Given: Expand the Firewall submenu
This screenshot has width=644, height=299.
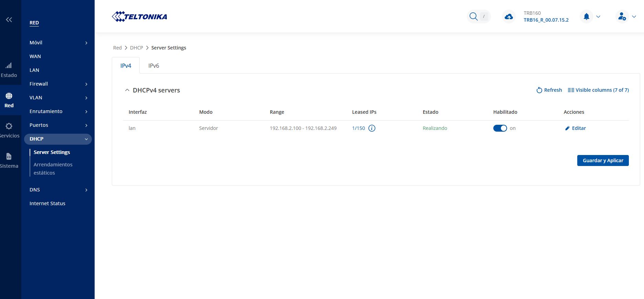Looking at the screenshot, I should point(86,84).
